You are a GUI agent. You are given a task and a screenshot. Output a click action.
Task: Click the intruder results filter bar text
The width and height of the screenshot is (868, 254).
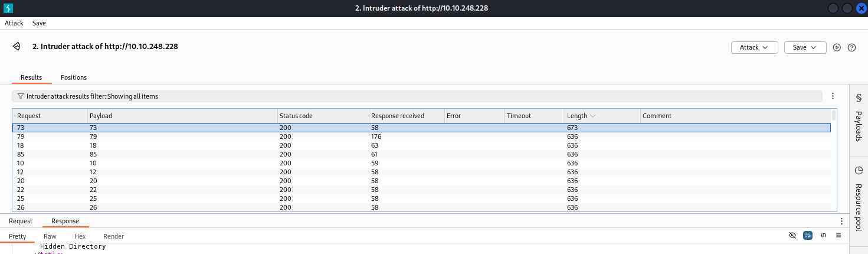click(92, 96)
